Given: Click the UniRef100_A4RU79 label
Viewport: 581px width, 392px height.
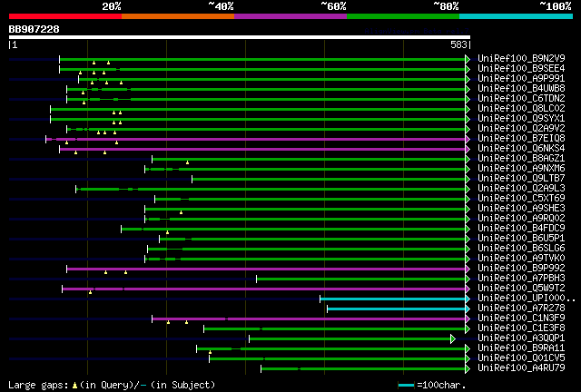Looking at the screenshot, I should click(521, 368).
